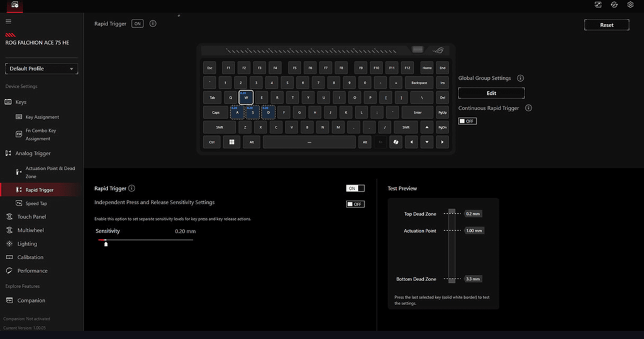Select Rapid Trigger in sidebar
This screenshot has height=339, width=644.
coord(40,190)
